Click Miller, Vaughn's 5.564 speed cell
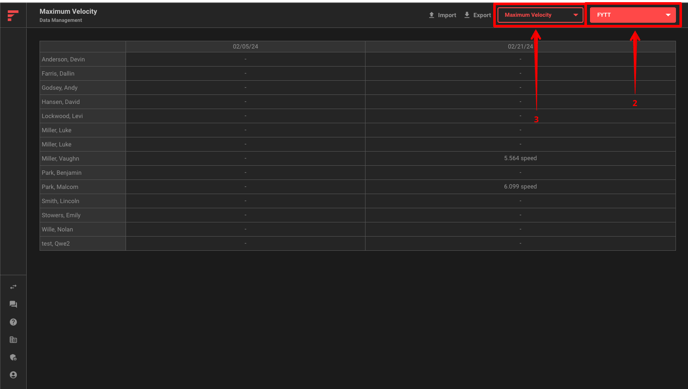Viewport: 688px width, 389px height. 520,158
